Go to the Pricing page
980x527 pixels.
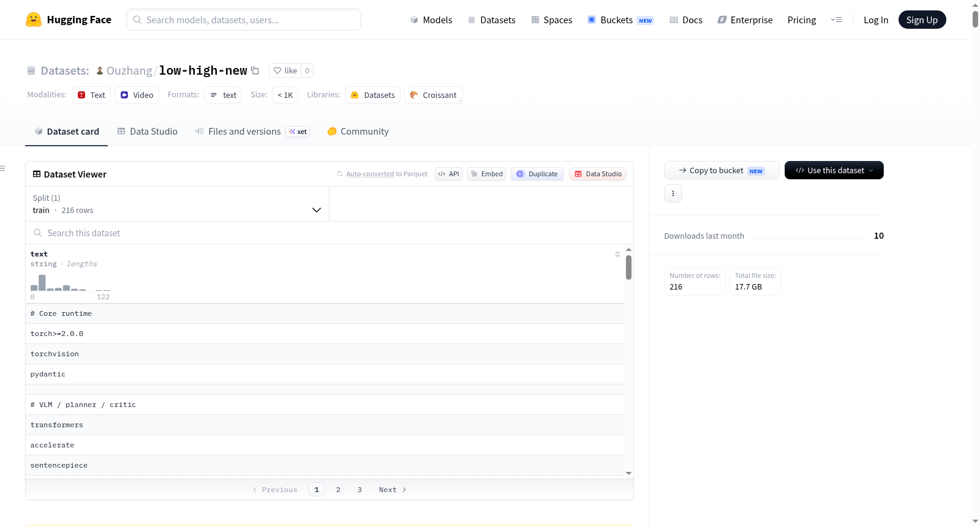[802, 20]
